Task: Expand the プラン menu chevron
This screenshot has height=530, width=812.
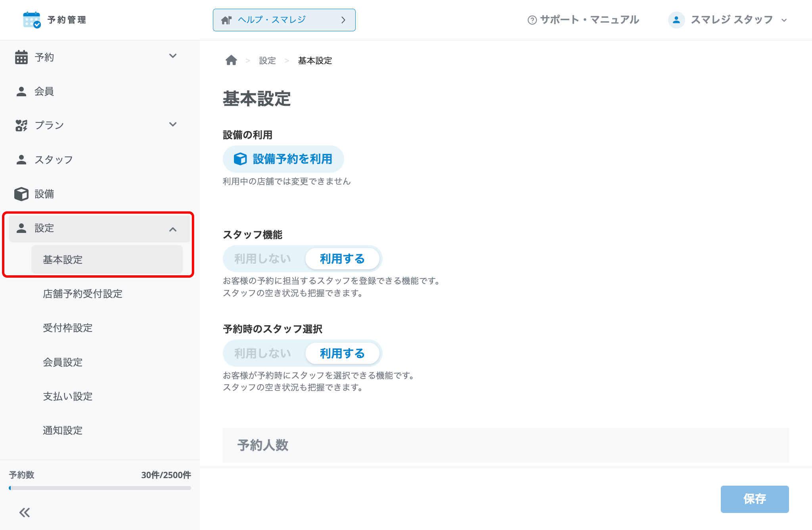Action: coord(173,124)
